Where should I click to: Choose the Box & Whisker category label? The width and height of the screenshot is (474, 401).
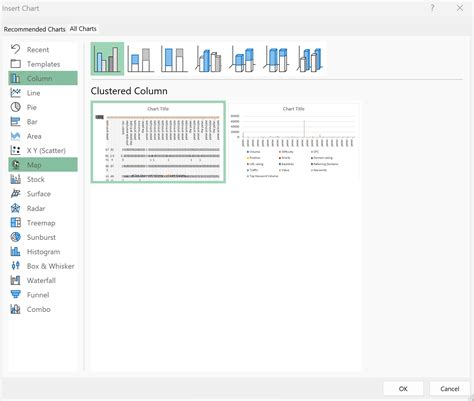coord(50,266)
